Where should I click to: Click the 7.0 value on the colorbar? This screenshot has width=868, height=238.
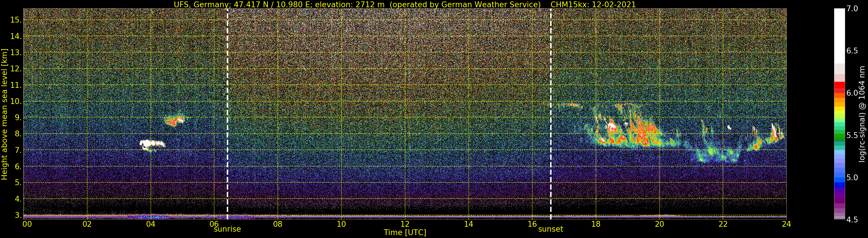[x=852, y=9]
